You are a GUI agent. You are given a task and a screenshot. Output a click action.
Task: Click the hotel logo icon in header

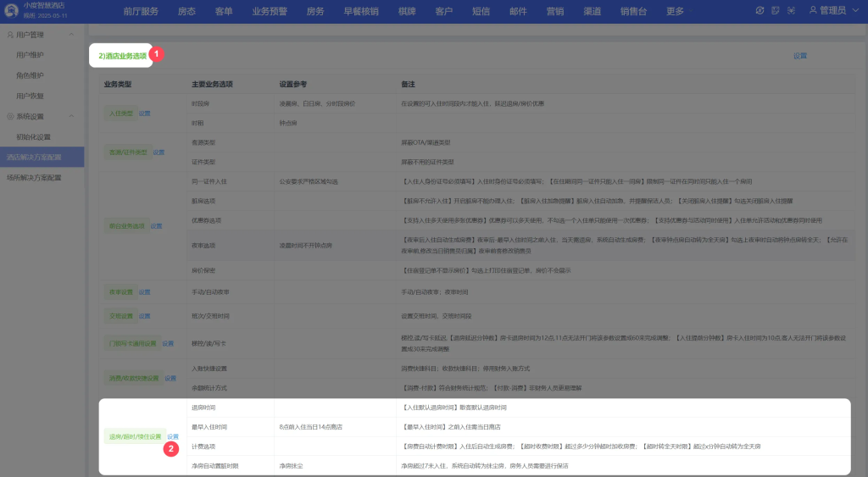point(11,9)
